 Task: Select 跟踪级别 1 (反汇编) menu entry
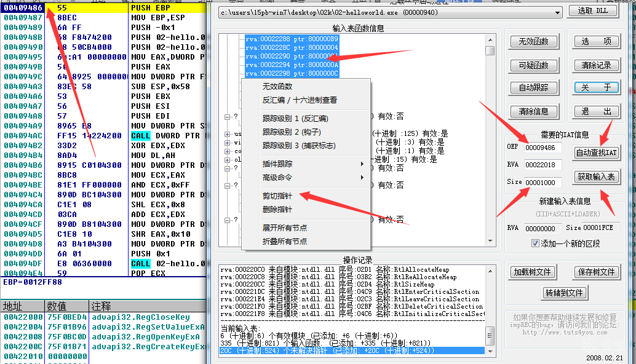point(306,118)
